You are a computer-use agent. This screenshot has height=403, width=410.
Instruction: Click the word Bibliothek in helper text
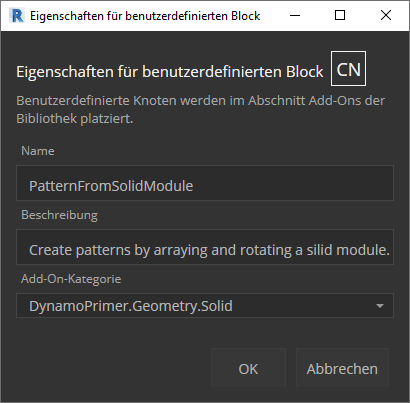point(47,119)
